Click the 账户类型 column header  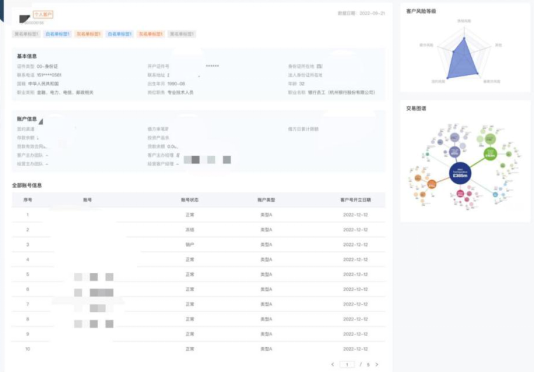266,200
